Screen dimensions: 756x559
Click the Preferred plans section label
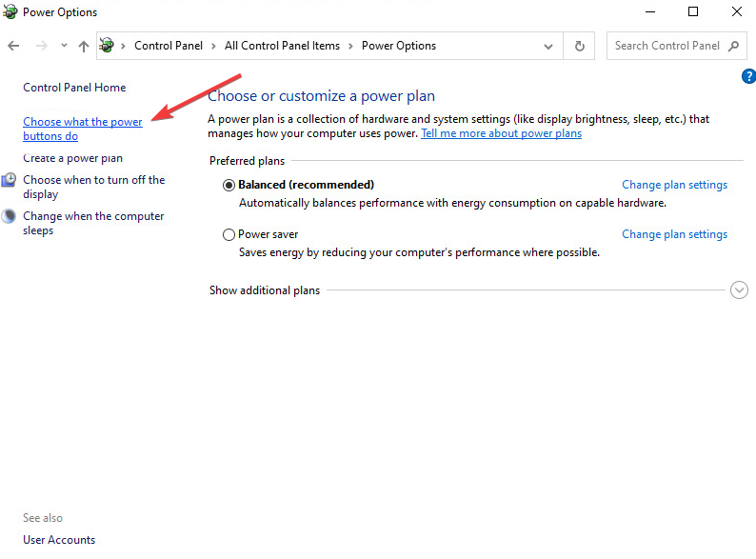click(x=247, y=161)
